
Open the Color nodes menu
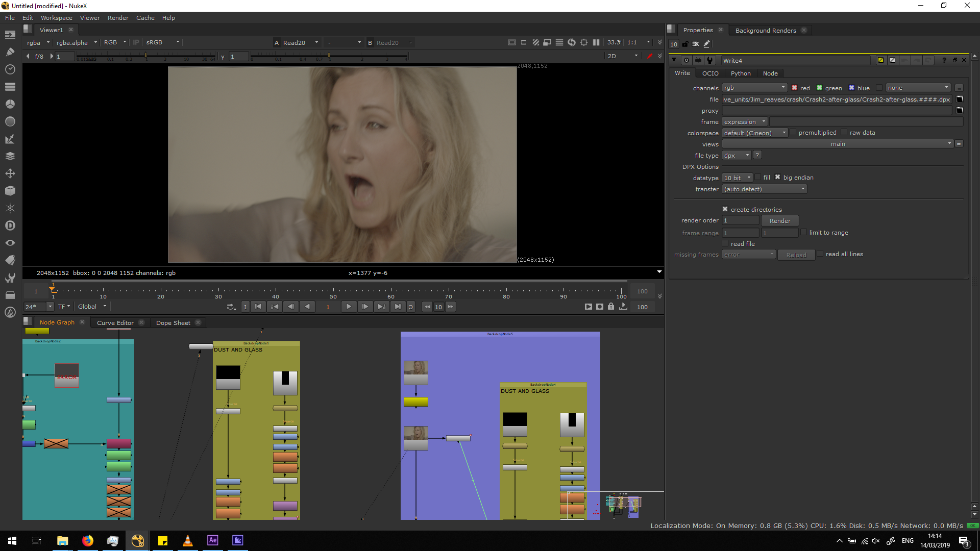point(10,104)
